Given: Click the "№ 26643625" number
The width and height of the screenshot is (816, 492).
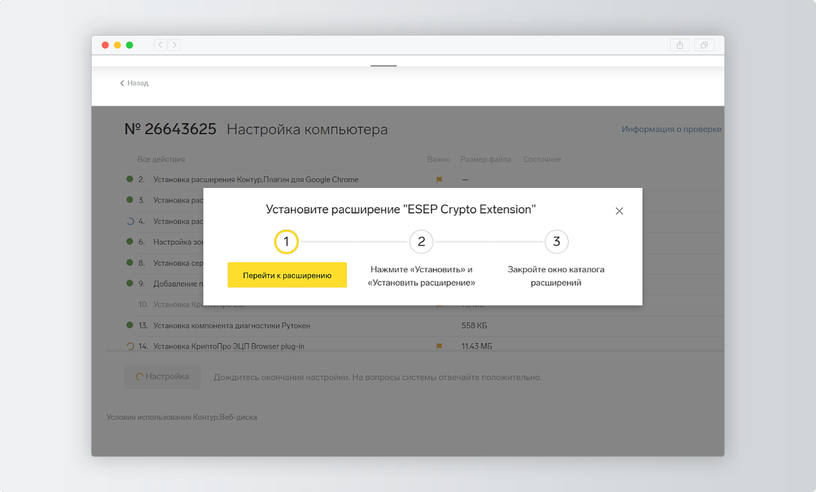Looking at the screenshot, I should [170, 129].
